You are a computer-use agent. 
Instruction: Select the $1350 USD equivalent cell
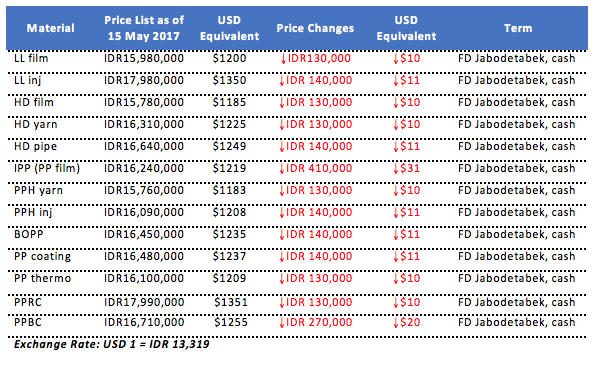tap(229, 80)
